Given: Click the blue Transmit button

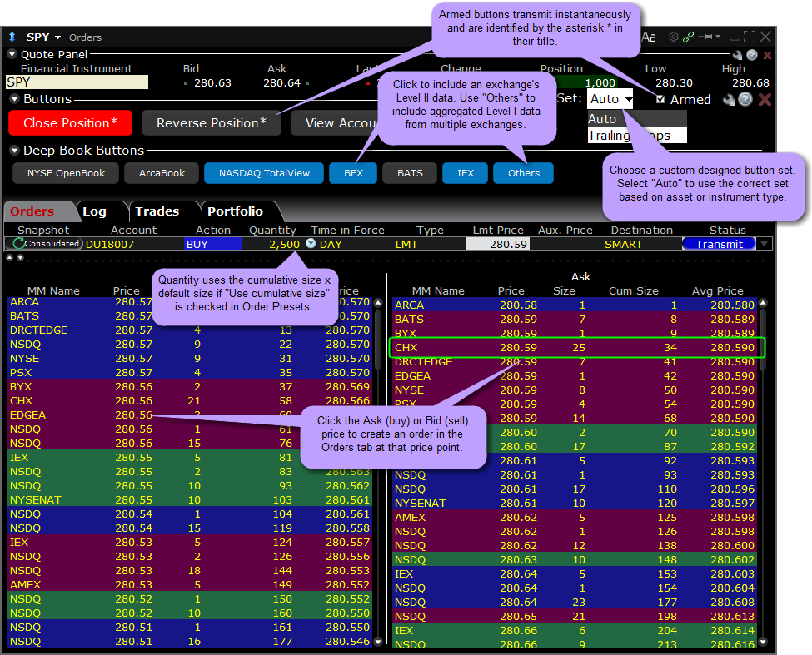Looking at the screenshot, I should pos(719,244).
